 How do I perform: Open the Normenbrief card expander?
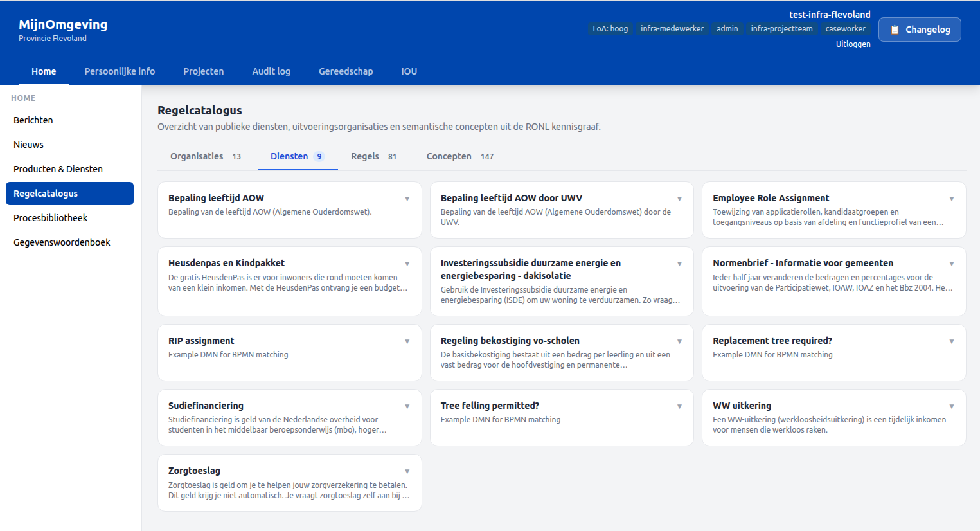click(952, 264)
